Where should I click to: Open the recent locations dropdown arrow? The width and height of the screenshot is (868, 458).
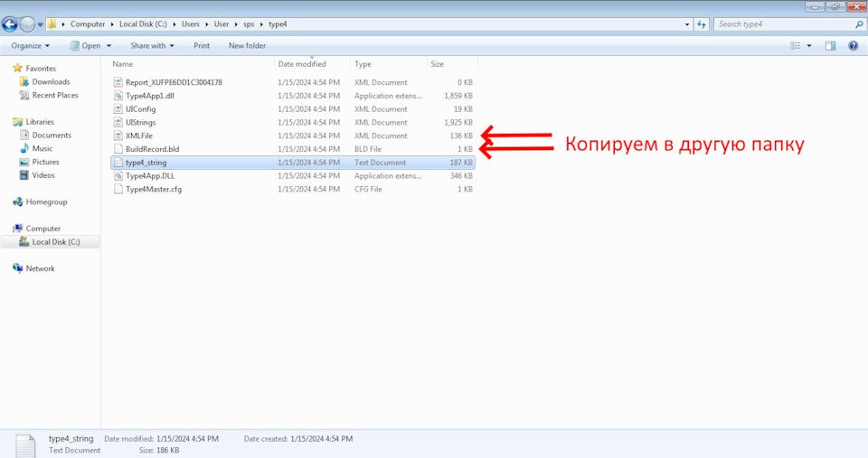pos(40,25)
